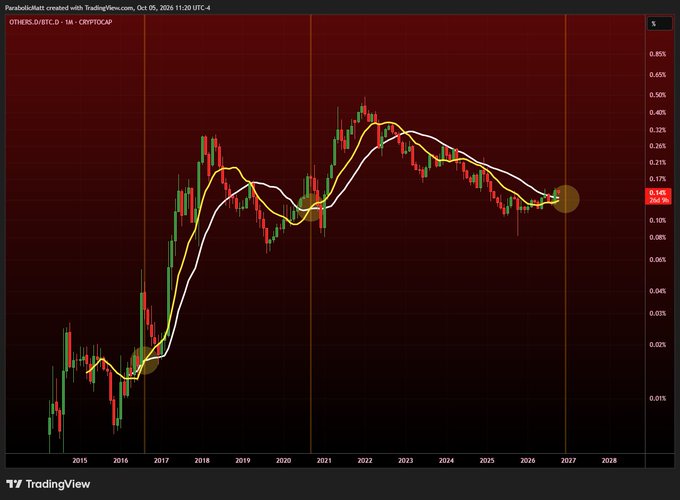The image size is (680, 500).
Task: Click the yellow highlight circle near 2021
Action: [x=311, y=207]
